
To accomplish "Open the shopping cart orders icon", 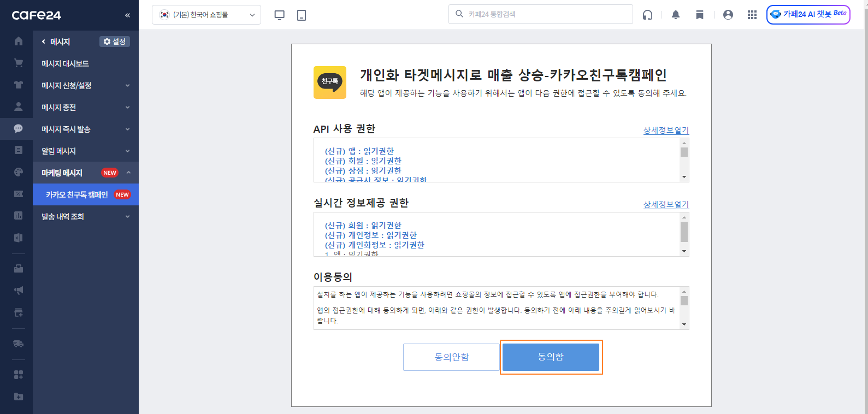I will 19,63.
